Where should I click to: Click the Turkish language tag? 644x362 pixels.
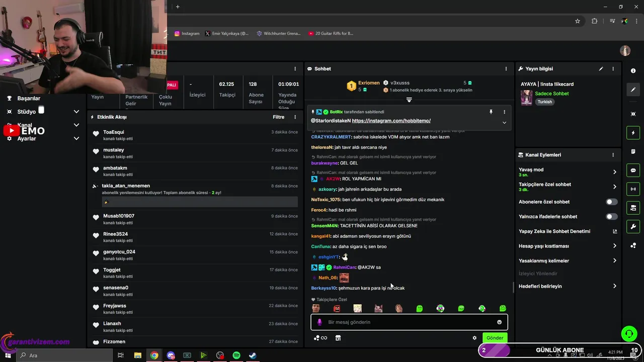click(x=544, y=102)
